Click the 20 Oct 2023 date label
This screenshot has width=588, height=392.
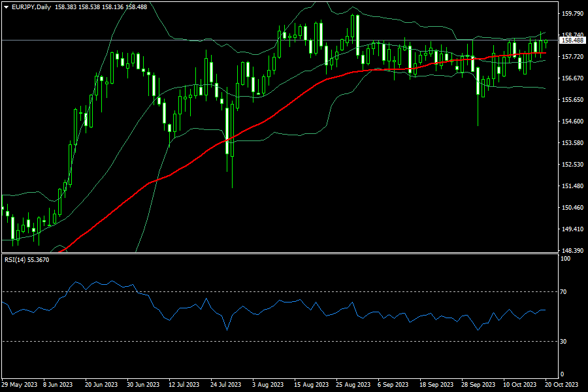(562, 385)
